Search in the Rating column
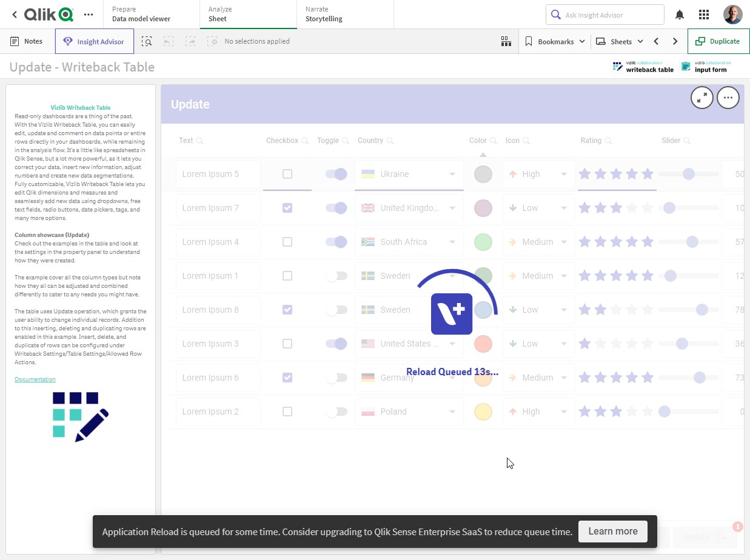Viewport: 750px width, 560px height. pos(608,141)
